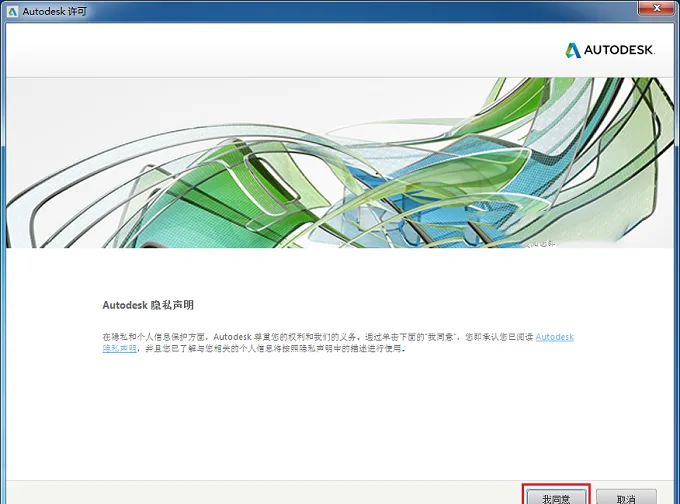Click the Autodesk 许可 window title text
680x504 pixels.
pyautogui.click(x=55, y=12)
